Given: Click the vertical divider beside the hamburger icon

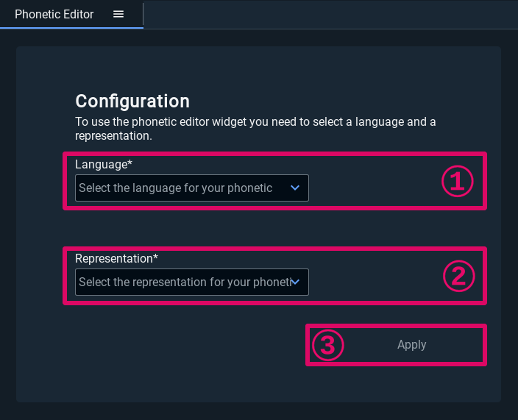Looking at the screenshot, I should pyautogui.click(x=143, y=15).
